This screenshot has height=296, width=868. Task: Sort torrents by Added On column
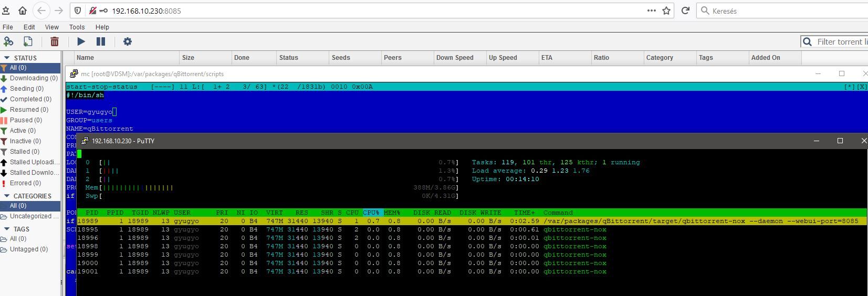pyautogui.click(x=775, y=58)
